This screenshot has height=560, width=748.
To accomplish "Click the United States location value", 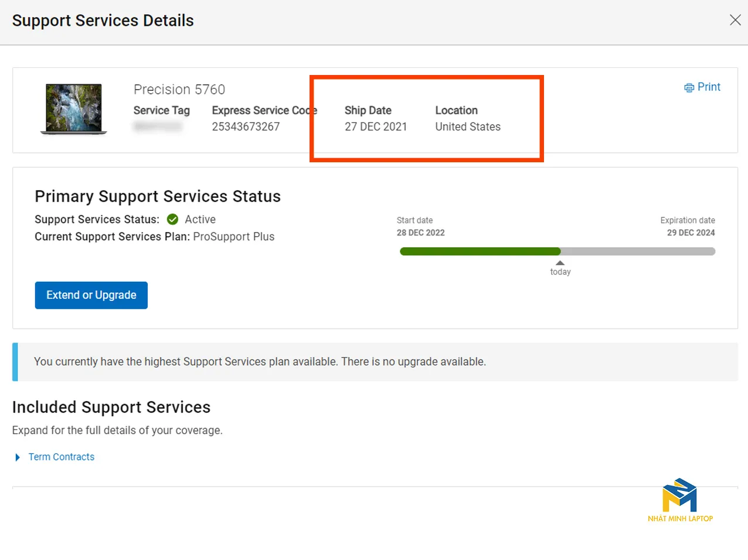I will [x=467, y=127].
